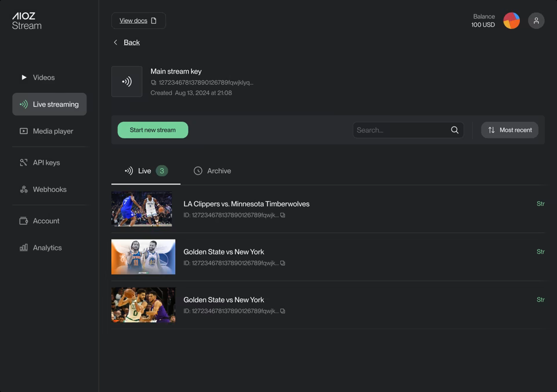The height and width of the screenshot is (392, 557).
Task: Switch to the Live tab
Action: click(146, 171)
